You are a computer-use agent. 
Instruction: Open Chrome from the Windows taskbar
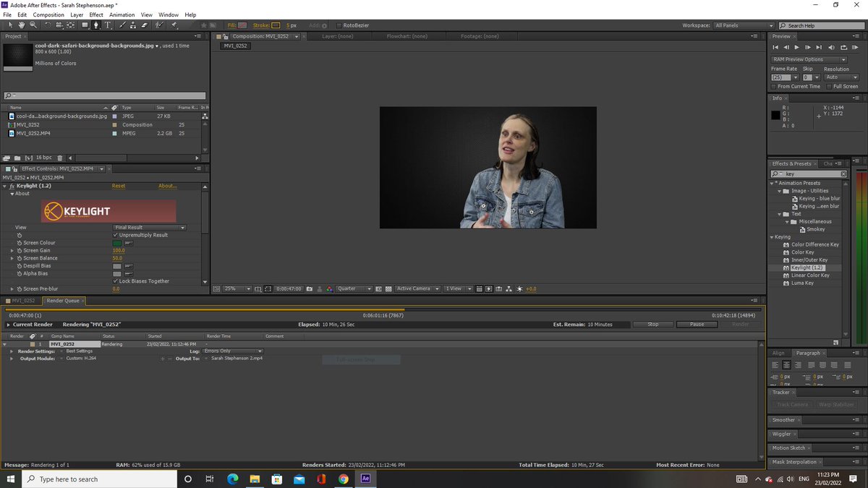coord(343,479)
